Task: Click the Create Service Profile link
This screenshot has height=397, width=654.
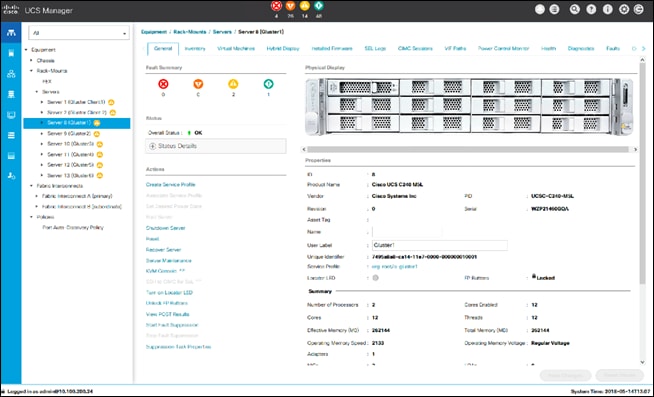Action: pyautogui.click(x=171, y=184)
